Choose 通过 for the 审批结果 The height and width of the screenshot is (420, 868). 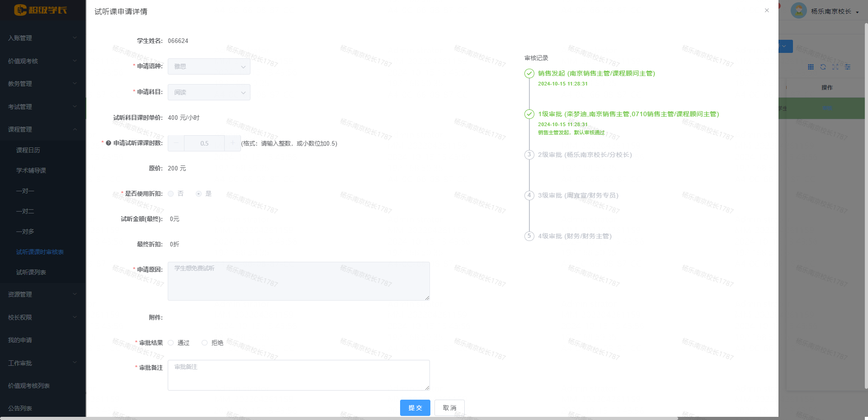pyautogui.click(x=170, y=342)
